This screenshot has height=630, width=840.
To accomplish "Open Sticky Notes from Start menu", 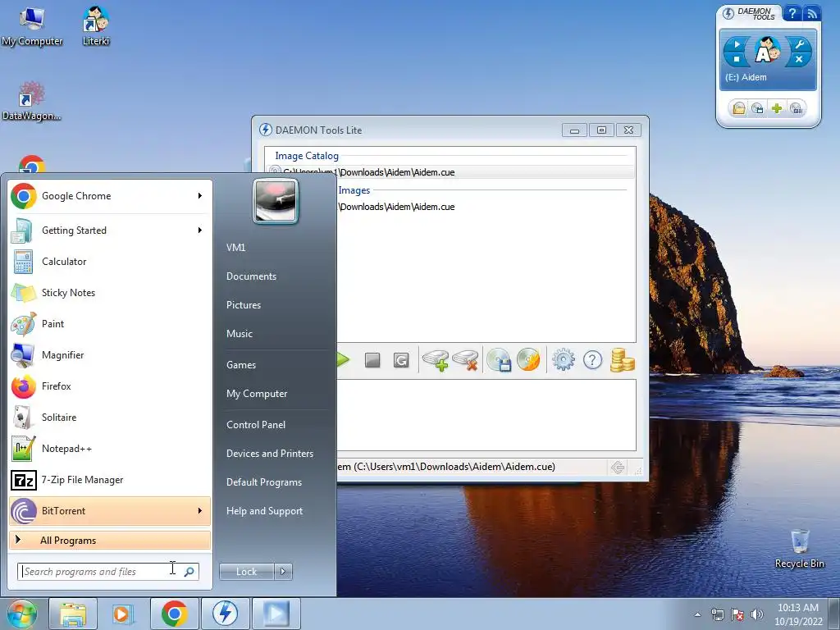I will [109, 293].
